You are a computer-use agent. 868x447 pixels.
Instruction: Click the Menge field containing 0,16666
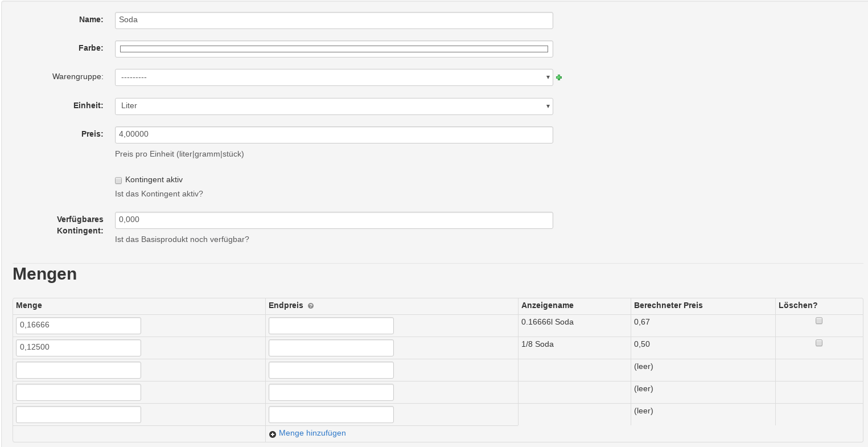tap(79, 325)
